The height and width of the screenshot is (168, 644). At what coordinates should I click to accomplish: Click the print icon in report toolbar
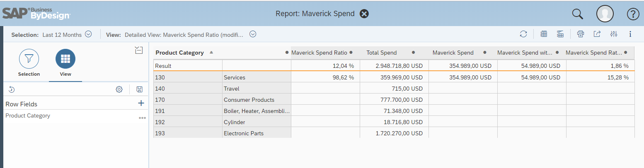click(x=581, y=34)
